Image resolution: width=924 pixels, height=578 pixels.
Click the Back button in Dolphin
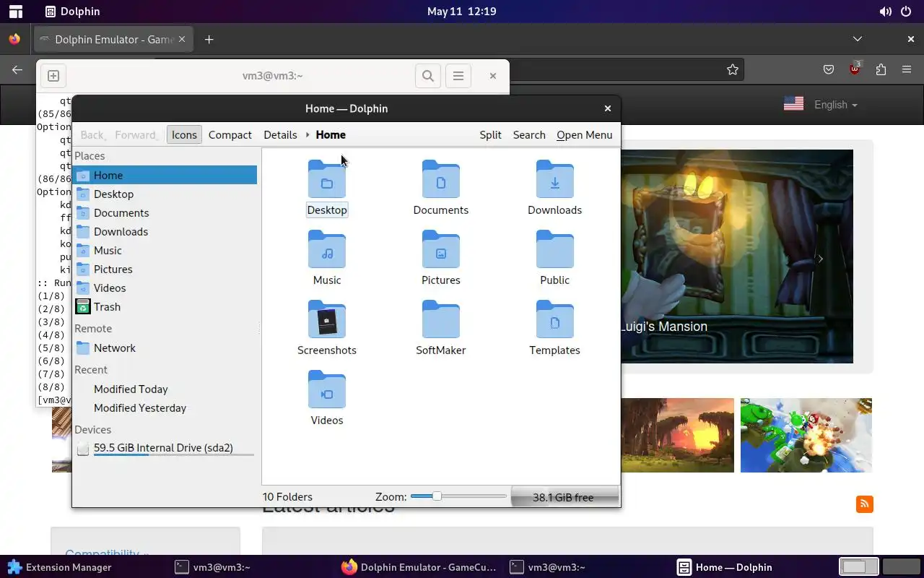[x=92, y=134]
